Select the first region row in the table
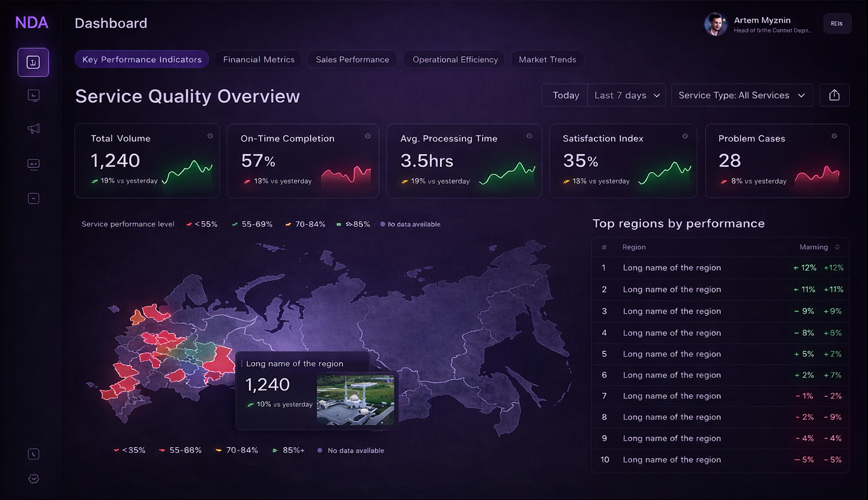The image size is (868, 500). (720, 267)
